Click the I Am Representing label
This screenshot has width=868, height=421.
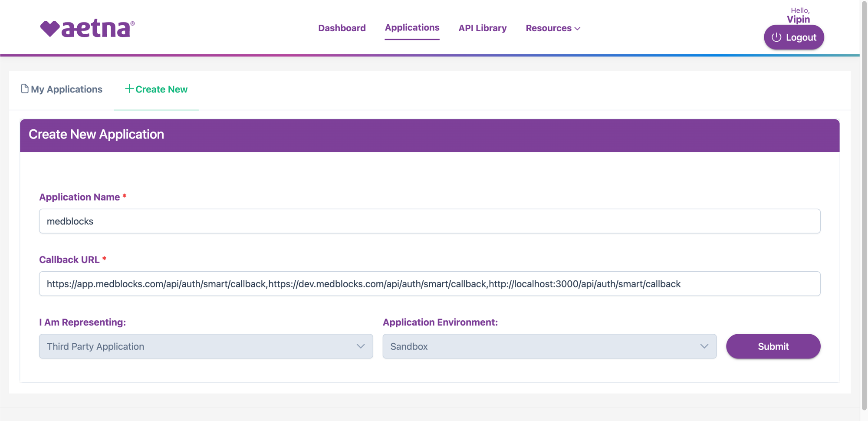pyautogui.click(x=82, y=322)
